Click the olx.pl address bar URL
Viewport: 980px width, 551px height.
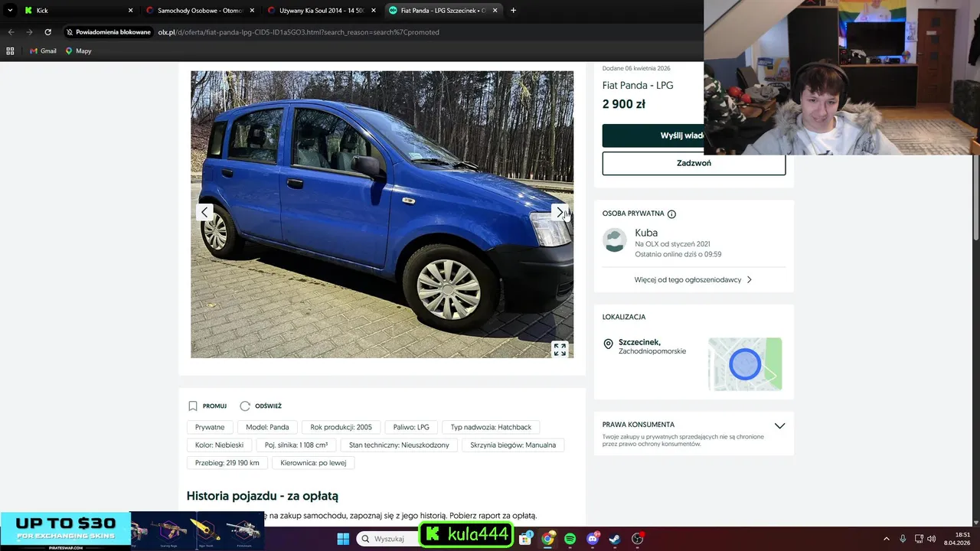(299, 32)
